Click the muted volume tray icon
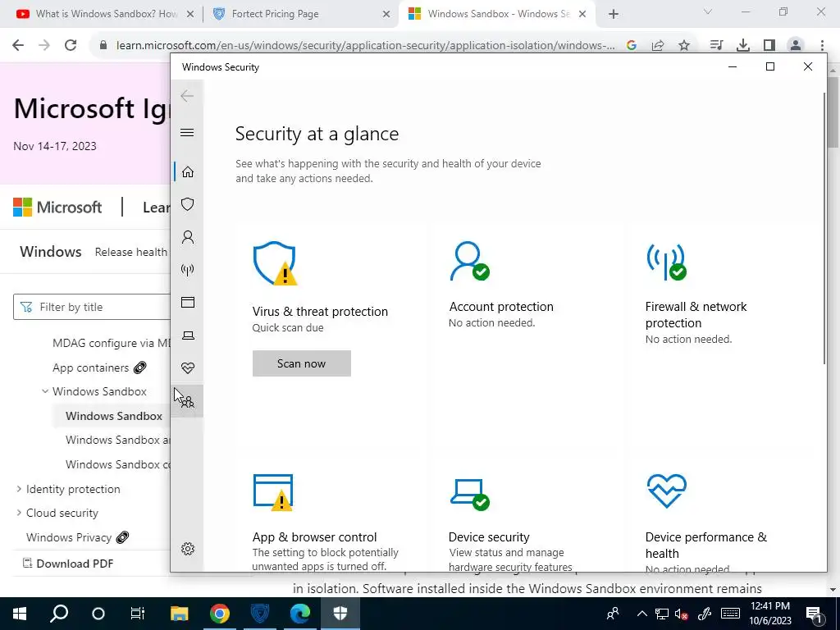This screenshot has height=630, width=840. pyautogui.click(x=682, y=614)
